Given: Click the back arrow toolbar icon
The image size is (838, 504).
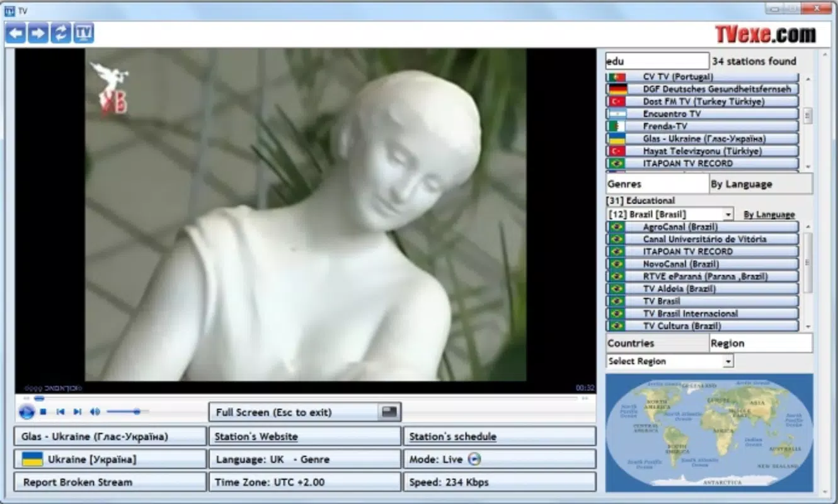Looking at the screenshot, I should tap(16, 33).
